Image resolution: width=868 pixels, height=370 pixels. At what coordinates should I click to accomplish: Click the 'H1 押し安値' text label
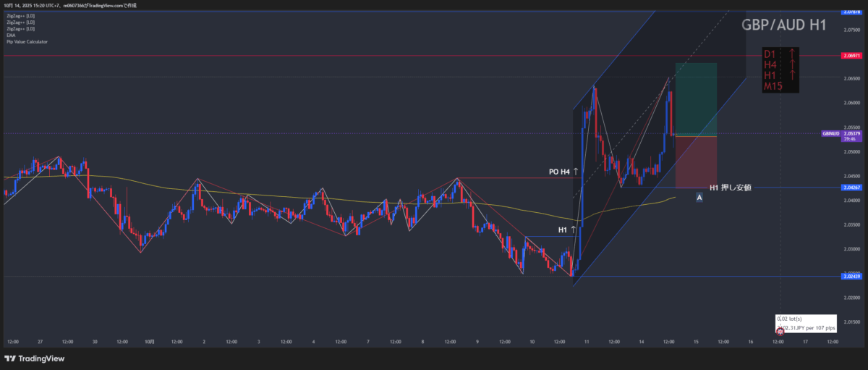pos(730,188)
